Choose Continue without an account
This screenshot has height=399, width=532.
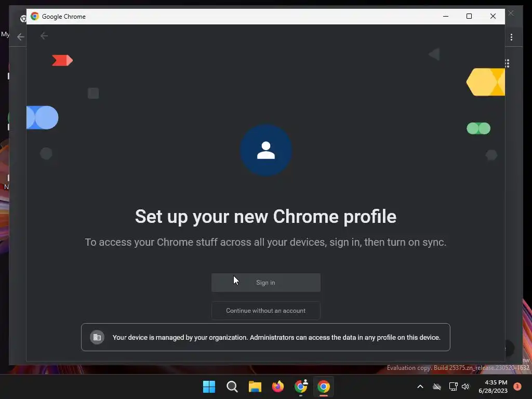point(265,311)
